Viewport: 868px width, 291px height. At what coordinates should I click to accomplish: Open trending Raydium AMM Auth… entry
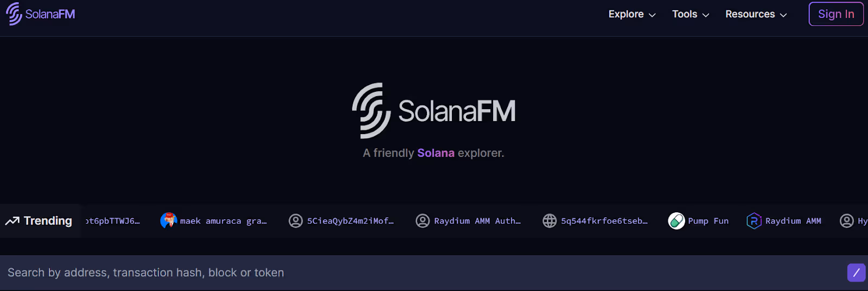[x=477, y=221]
